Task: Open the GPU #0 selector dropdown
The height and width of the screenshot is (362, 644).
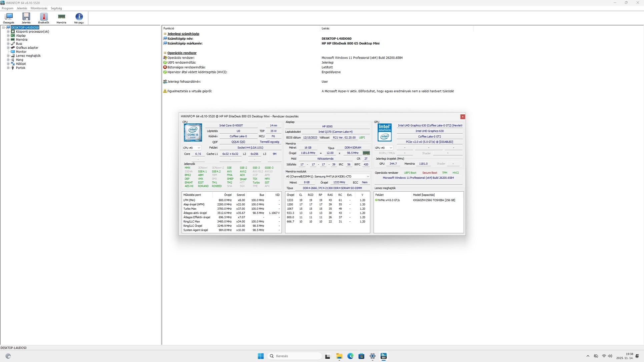Action: tap(384, 148)
